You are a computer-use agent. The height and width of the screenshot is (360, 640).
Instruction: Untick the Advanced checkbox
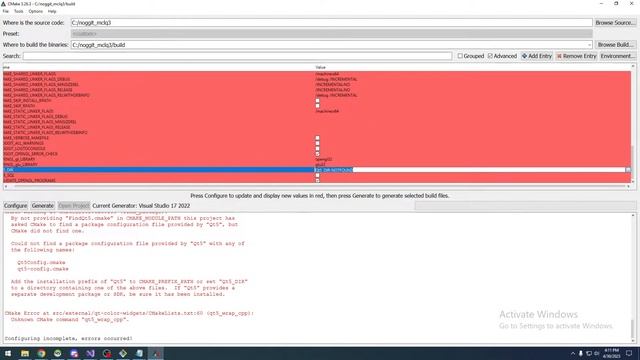(x=490, y=56)
